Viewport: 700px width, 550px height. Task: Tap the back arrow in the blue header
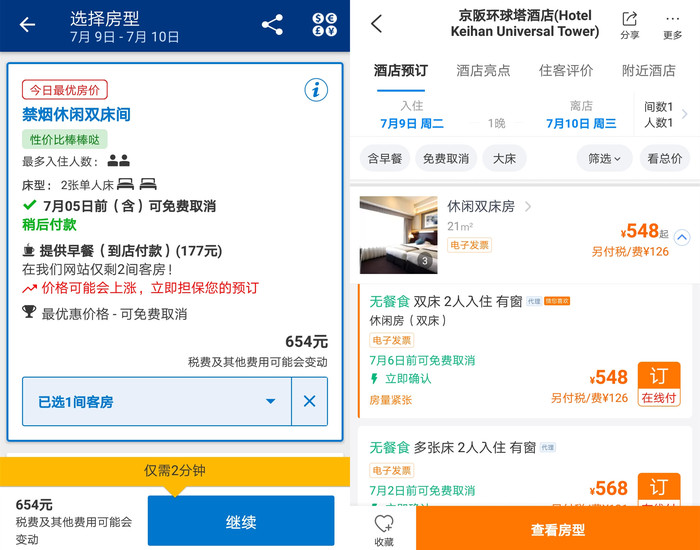[27, 25]
